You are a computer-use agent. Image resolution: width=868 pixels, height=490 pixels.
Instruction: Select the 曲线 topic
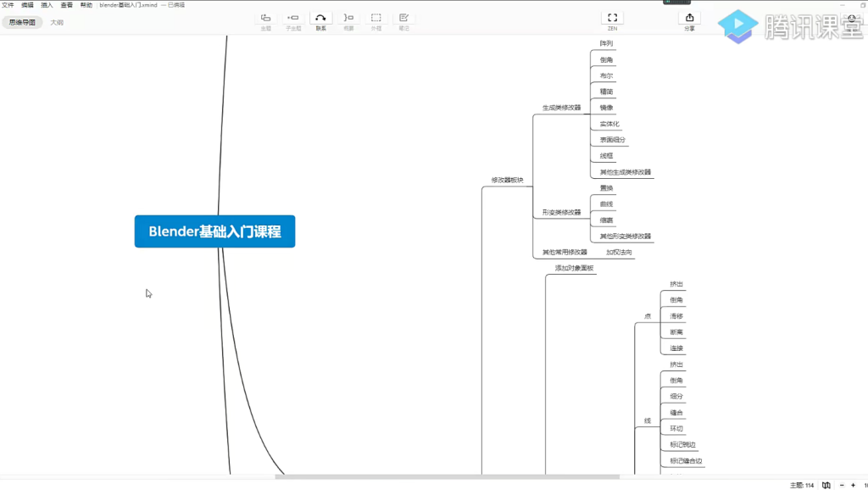(x=606, y=204)
